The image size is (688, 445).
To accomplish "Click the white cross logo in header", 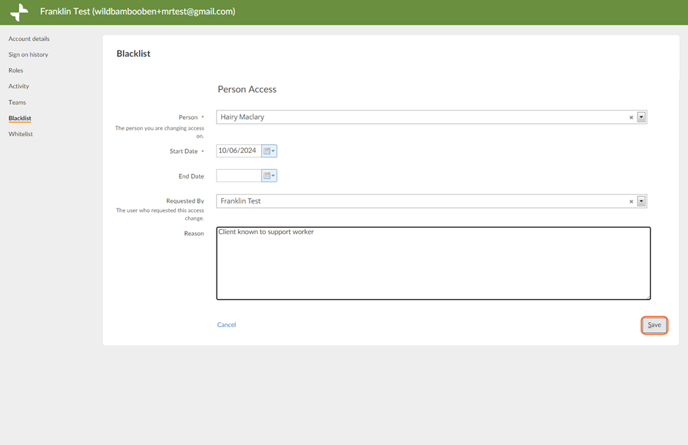I will coord(19,12).
